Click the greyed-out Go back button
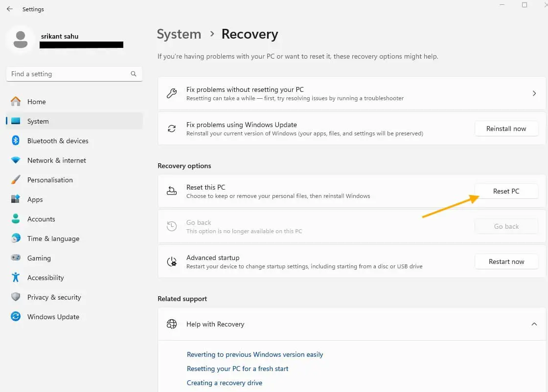Viewport: 548px width, 392px height. pos(506,226)
